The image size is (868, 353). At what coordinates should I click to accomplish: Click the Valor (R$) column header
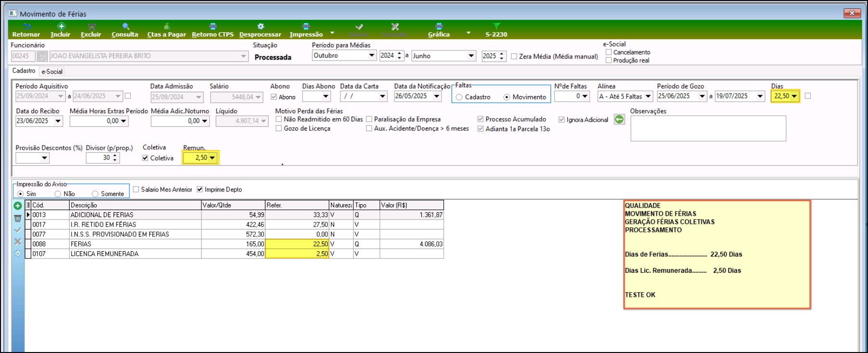pyautogui.click(x=412, y=205)
